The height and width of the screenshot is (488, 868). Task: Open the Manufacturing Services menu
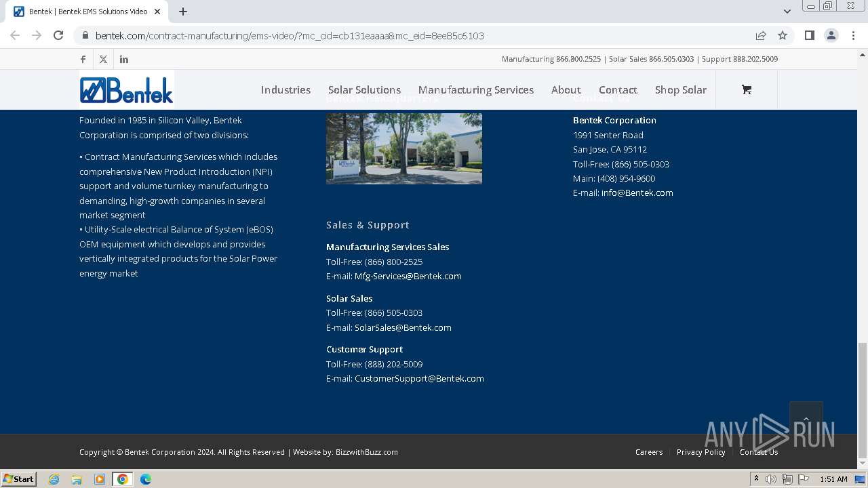point(476,89)
